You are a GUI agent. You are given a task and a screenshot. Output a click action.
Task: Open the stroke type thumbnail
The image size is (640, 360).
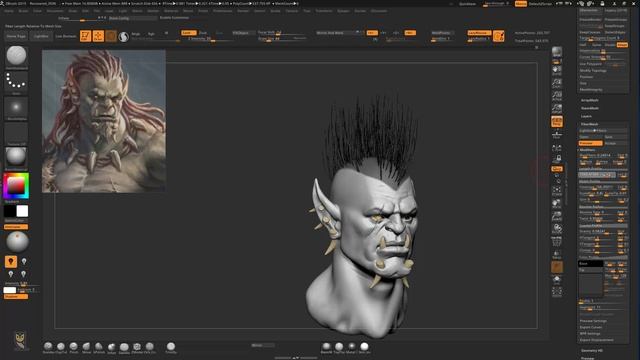[16, 82]
